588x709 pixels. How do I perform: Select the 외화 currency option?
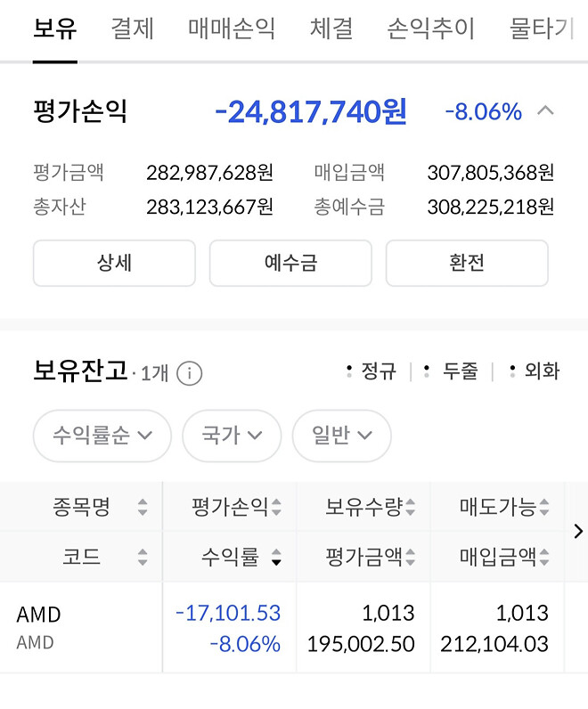[x=534, y=371]
